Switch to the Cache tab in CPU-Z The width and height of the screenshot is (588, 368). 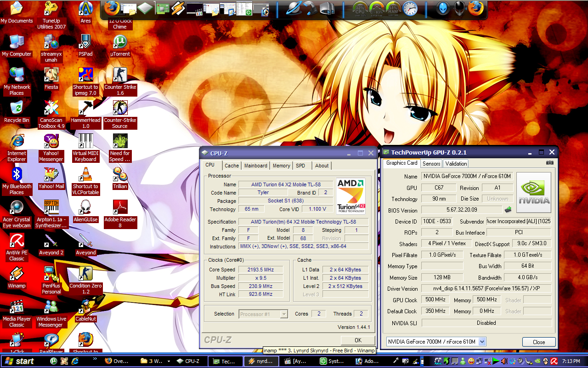[x=232, y=166]
